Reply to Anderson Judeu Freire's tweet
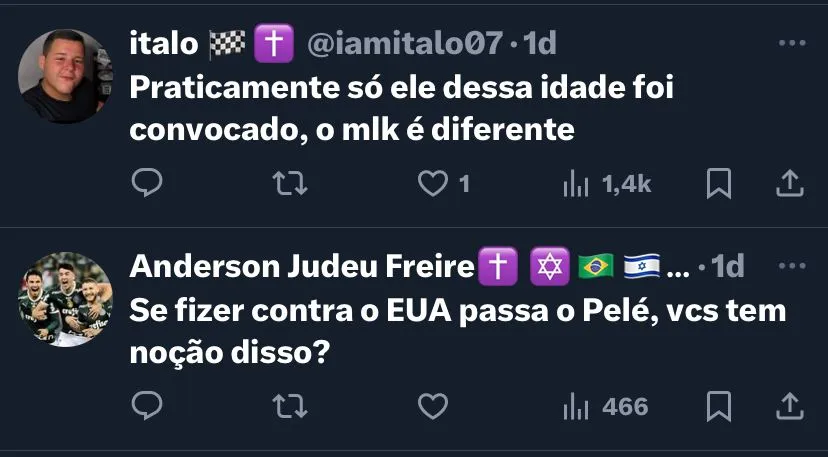Screen dimensions: 828x457 click(x=147, y=406)
